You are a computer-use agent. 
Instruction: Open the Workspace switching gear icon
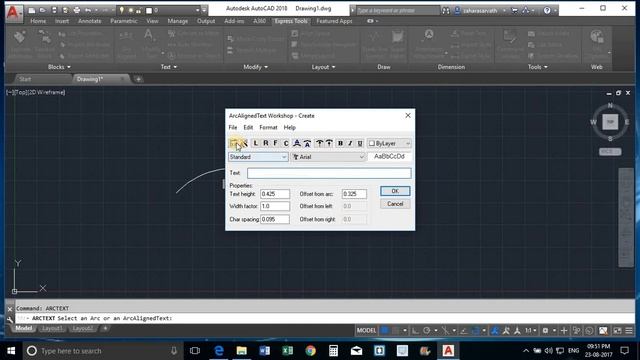545,330
